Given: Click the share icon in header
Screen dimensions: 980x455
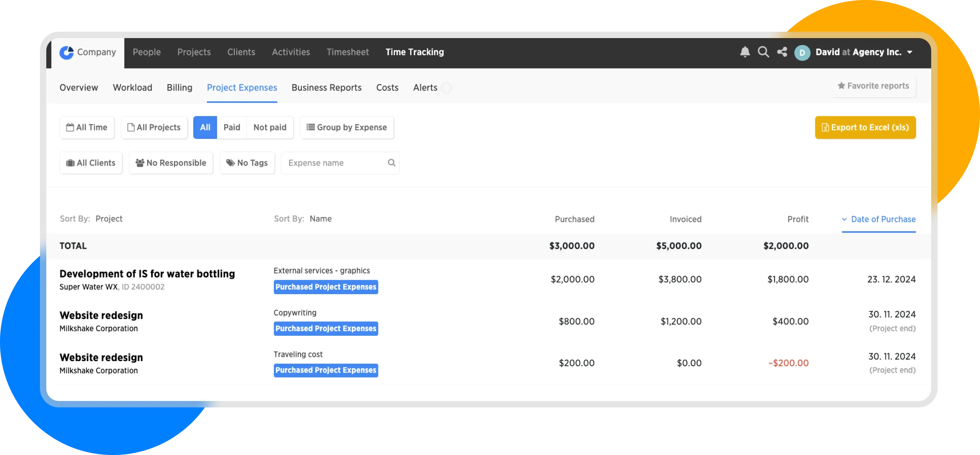Looking at the screenshot, I should click(782, 52).
